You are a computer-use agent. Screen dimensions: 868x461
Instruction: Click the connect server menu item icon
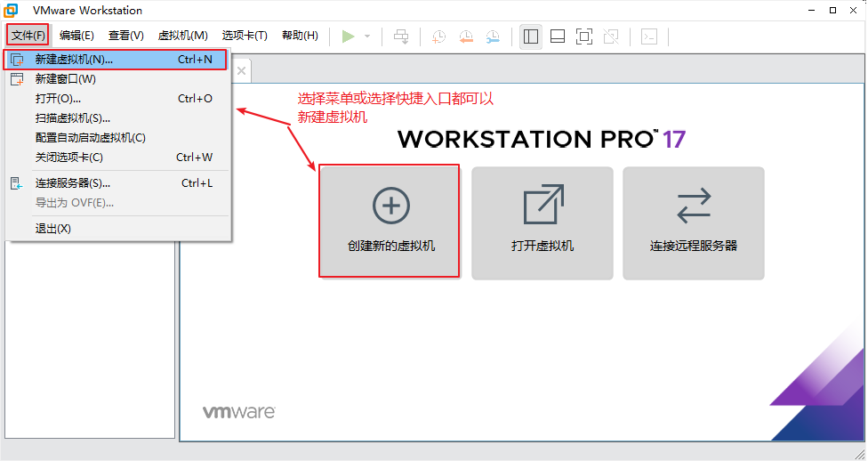tap(17, 183)
